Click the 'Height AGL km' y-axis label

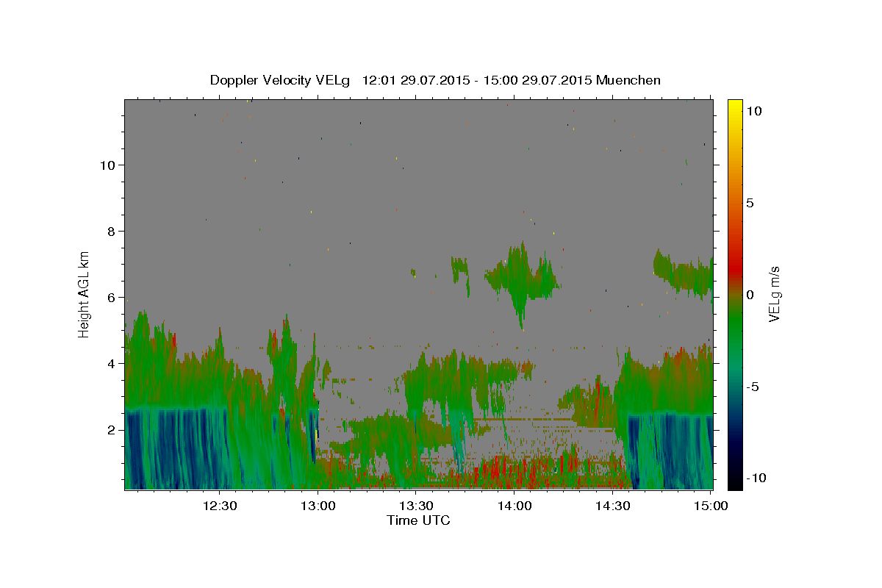85,294
